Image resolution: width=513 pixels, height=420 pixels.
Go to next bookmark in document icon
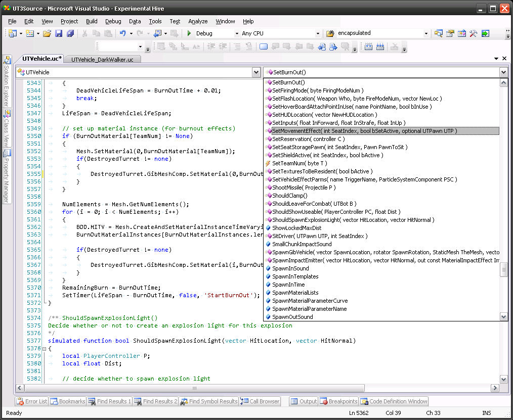coord(333,46)
